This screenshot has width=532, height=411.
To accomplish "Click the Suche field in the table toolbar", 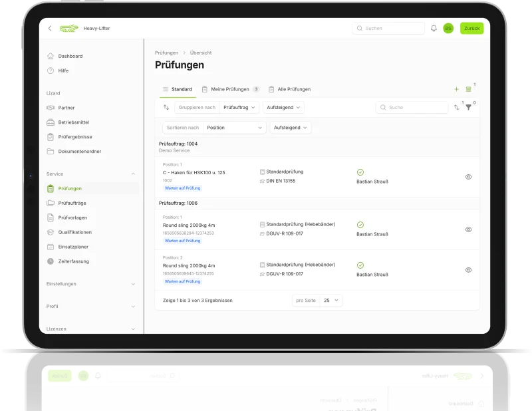I will [412, 107].
